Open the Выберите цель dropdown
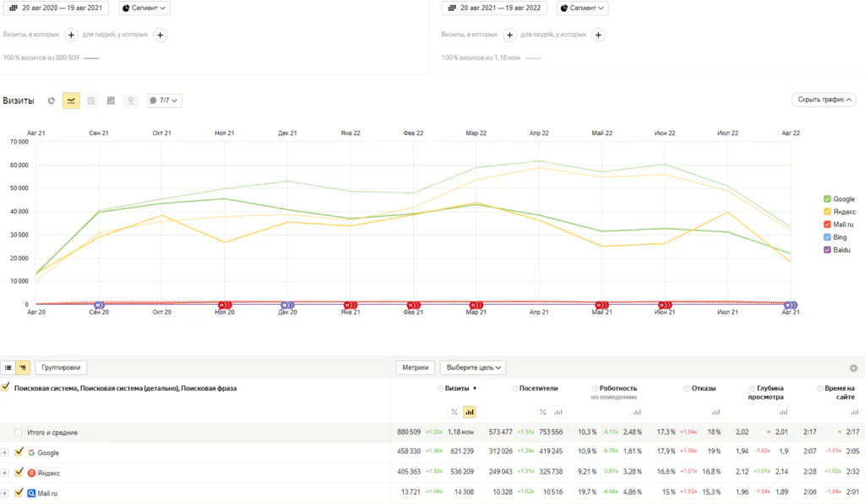 pos(473,368)
